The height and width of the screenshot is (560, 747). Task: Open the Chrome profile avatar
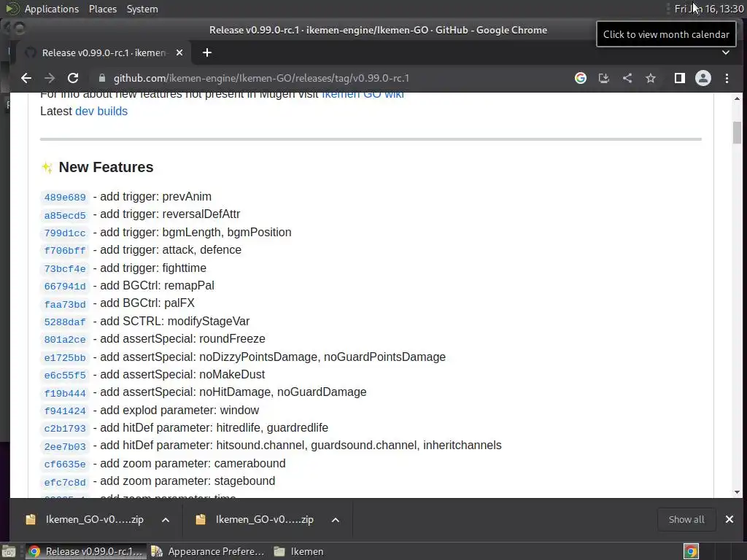[x=703, y=78]
